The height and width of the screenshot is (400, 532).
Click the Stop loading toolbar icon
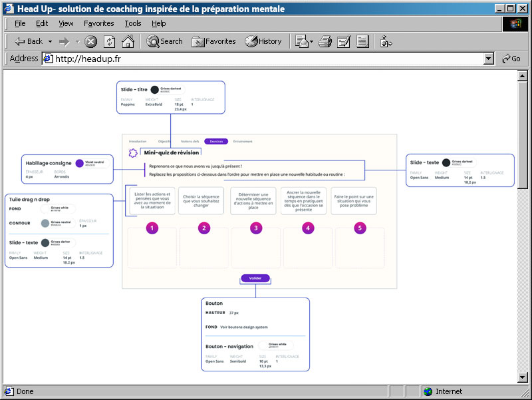pos(91,41)
